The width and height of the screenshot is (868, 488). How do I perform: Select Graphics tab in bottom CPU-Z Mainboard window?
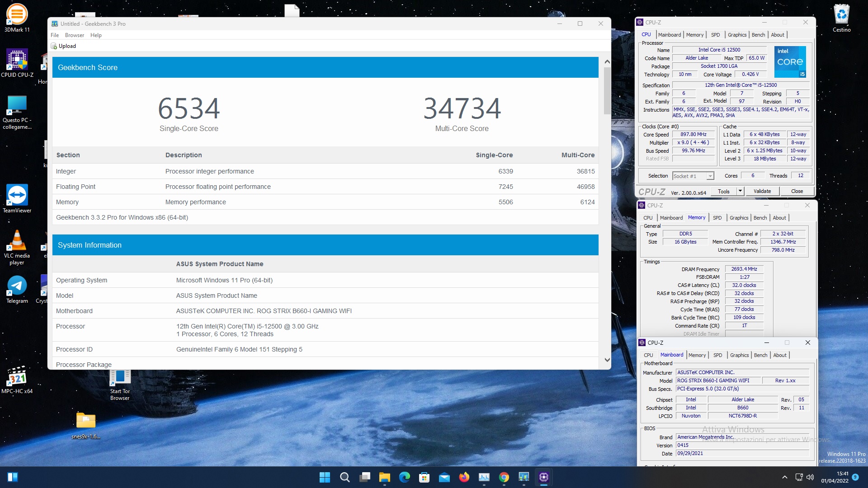tap(739, 355)
